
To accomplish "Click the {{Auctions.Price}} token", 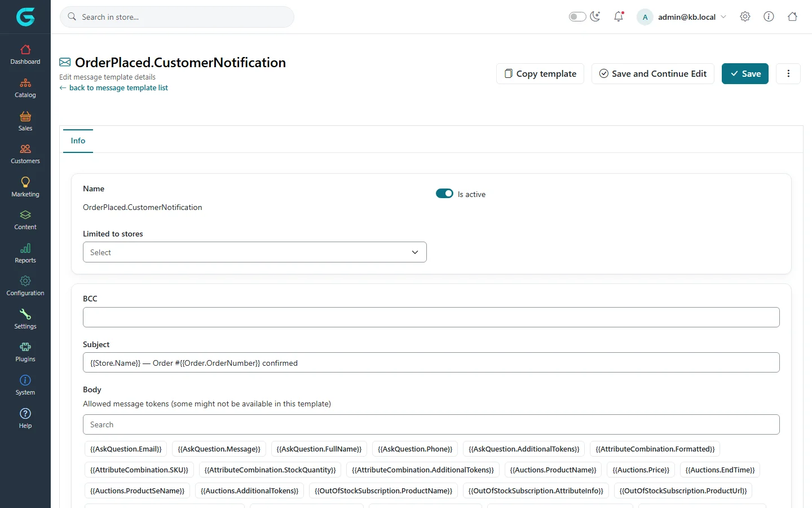I will pyautogui.click(x=641, y=470).
